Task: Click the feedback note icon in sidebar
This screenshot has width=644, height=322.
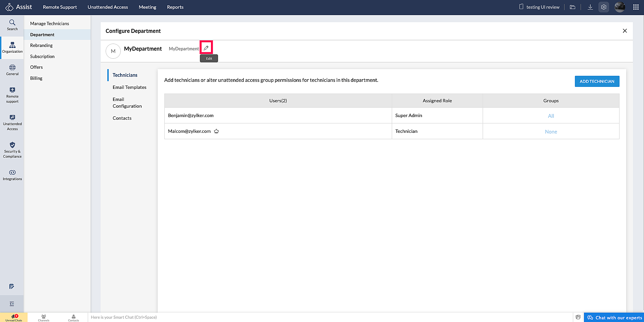Action: click(x=12, y=286)
